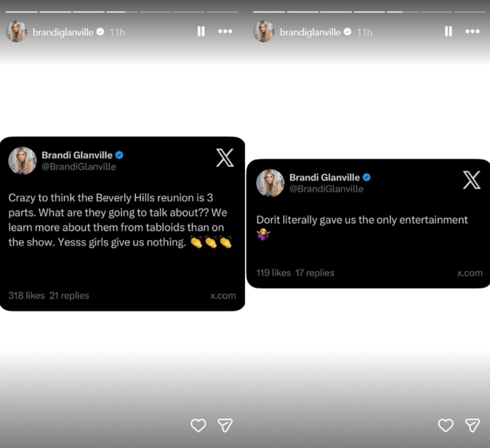Share the right story via send icon
490x448 pixels.
pos(472,425)
